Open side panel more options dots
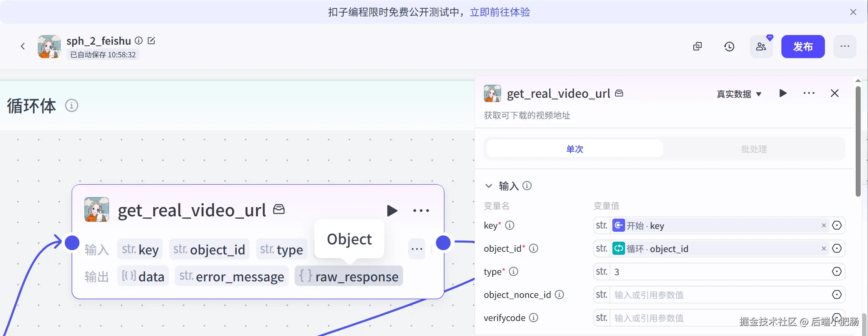This screenshot has width=868, height=336. 809,94
